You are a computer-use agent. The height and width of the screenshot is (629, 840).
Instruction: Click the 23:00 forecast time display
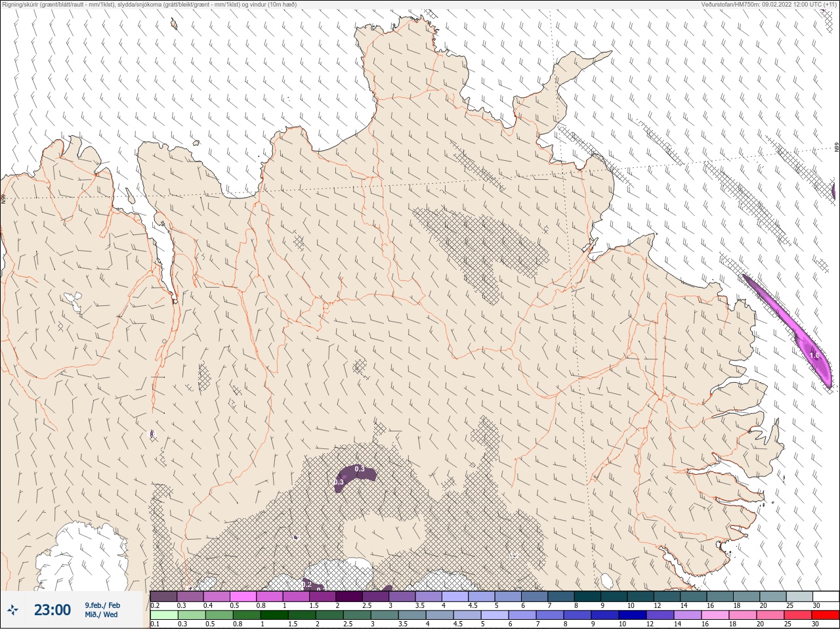pos(52,610)
